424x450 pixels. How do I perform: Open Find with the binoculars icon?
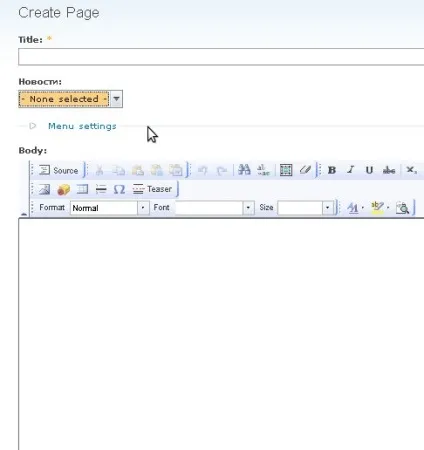pyautogui.click(x=244, y=170)
